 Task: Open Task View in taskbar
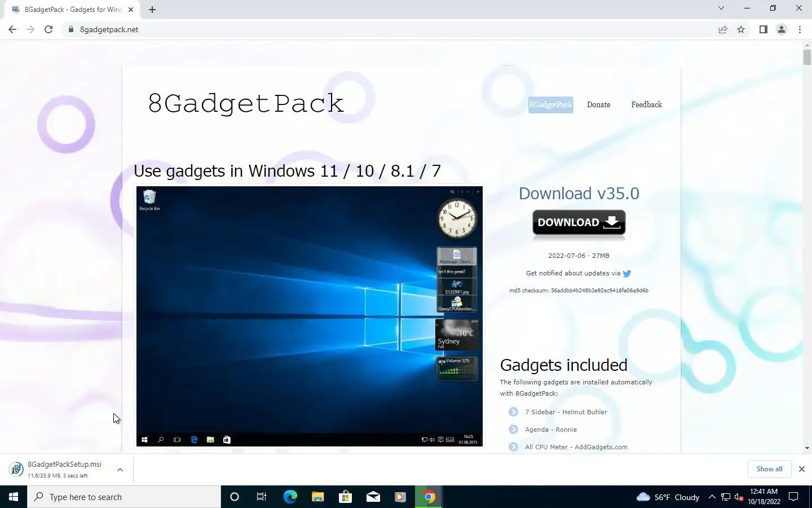pyautogui.click(x=262, y=497)
